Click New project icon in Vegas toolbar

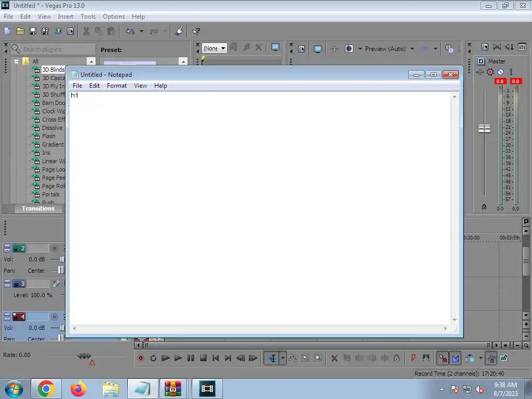tap(7, 31)
